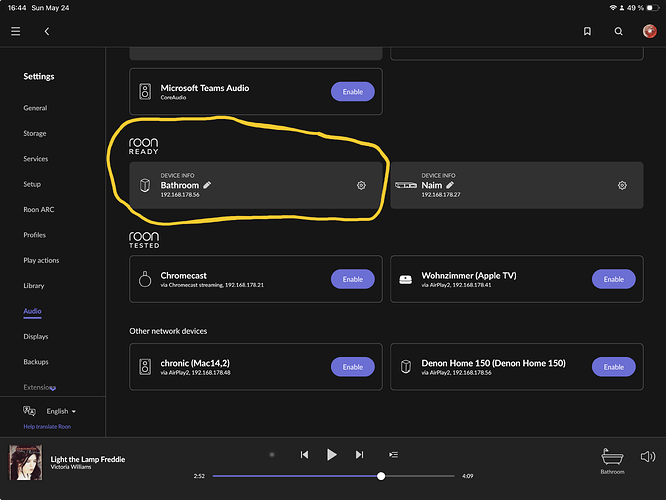Click the Naim streamer device icon

pyautogui.click(x=406, y=185)
